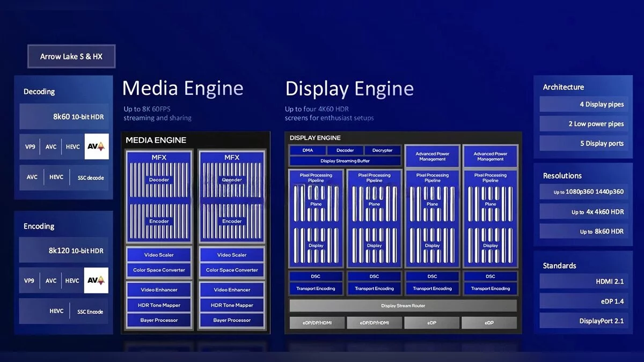Select the DMA block
Image resolution: width=644 pixels, height=362 pixels.
tap(308, 151)
